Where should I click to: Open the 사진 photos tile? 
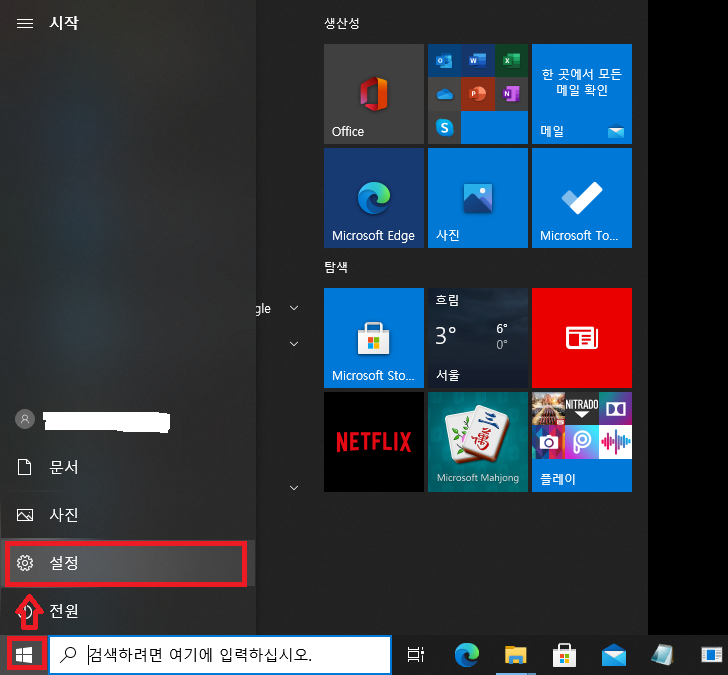click(x=478, y=198)
